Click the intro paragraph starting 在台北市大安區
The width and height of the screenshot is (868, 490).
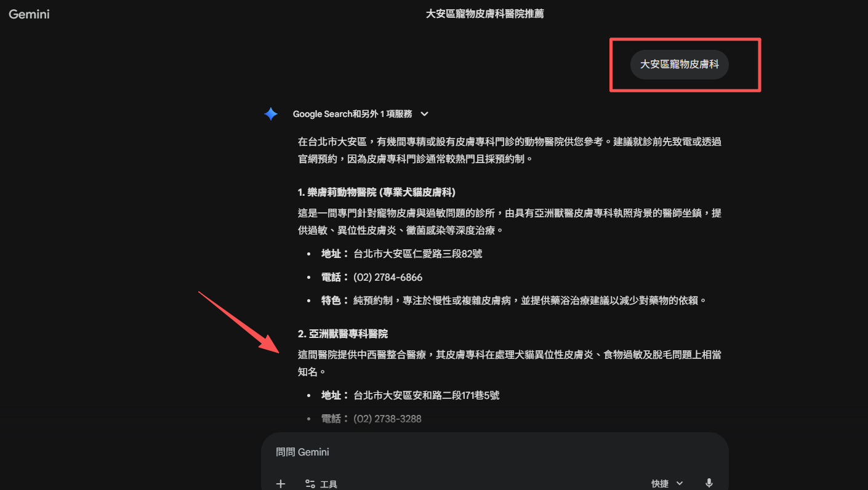pyautogui.click(x=510, y=150)
